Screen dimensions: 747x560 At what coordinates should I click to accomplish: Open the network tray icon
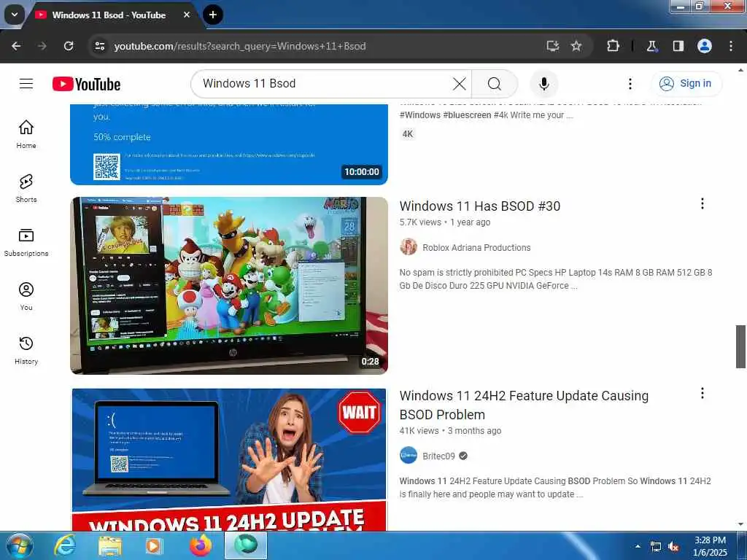pyautogui.click(x=656, y=547)
